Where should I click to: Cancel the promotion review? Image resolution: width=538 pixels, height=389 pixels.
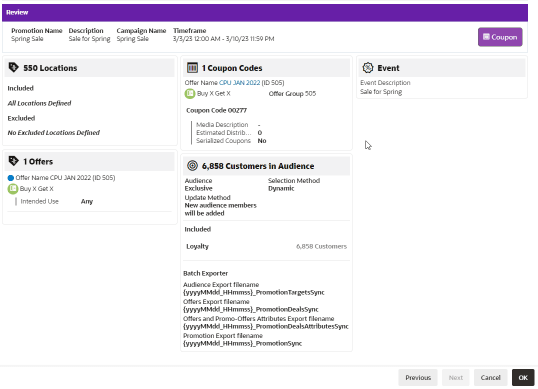click(490, 377)
